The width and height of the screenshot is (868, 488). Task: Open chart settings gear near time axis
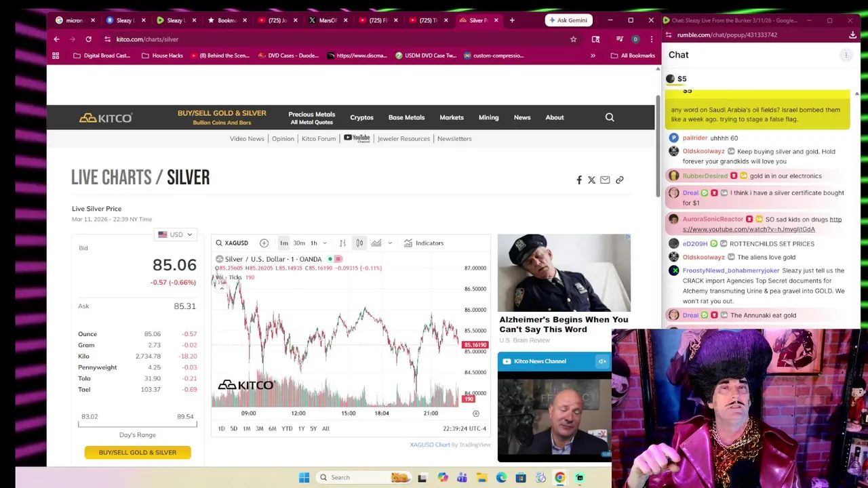(476, 413)
